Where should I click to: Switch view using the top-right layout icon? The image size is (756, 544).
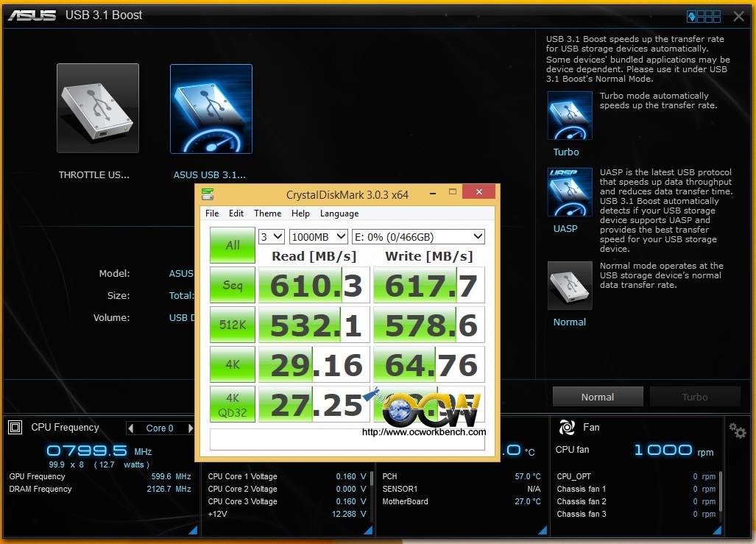[704, 16]
